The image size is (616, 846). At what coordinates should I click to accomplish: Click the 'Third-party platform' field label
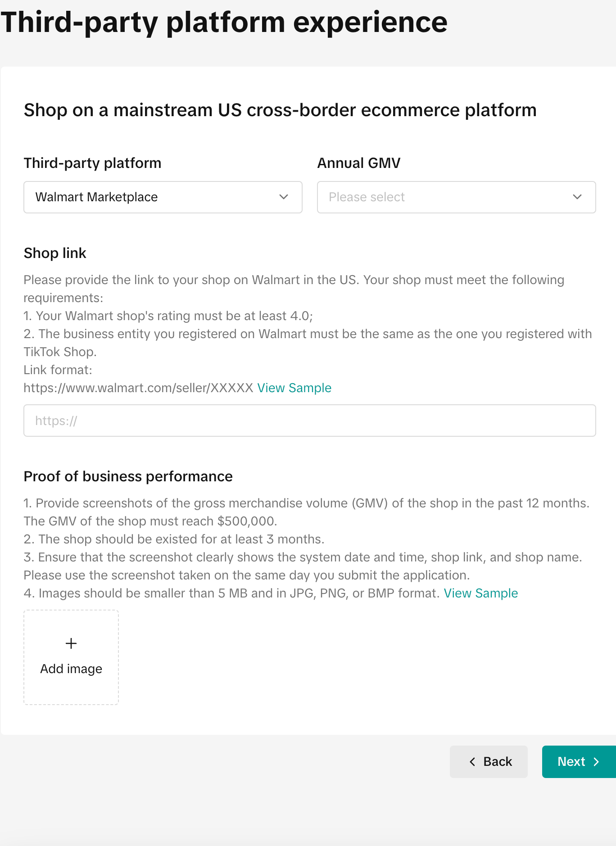(x=92, y=163)
